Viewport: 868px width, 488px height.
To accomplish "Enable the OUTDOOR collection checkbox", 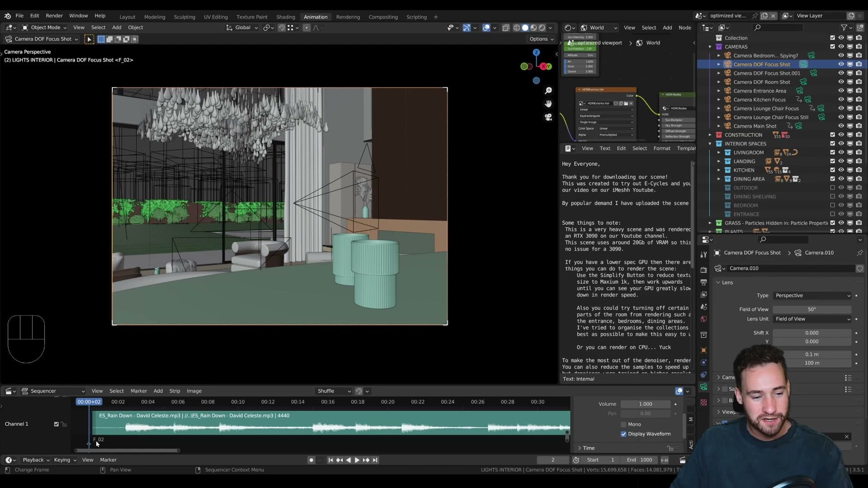I will [x=832, y=188].
